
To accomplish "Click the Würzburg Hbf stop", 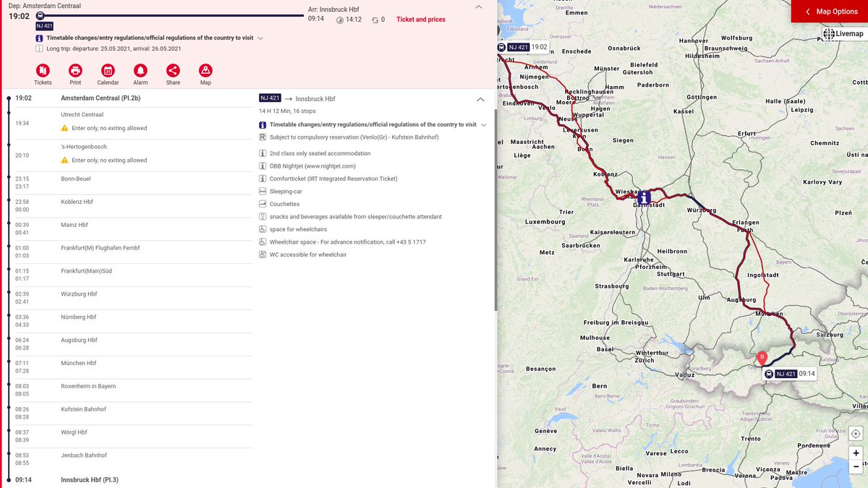I will tap(80, 294).
